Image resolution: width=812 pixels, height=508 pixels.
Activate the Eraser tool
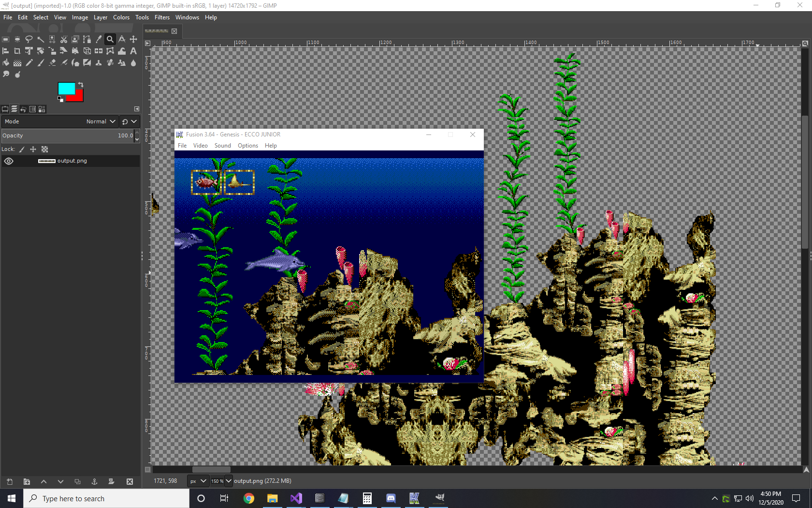coord(52,62)
